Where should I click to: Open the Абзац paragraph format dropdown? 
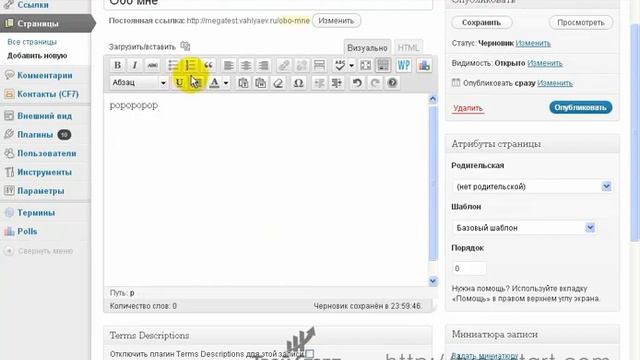point(139,83)
